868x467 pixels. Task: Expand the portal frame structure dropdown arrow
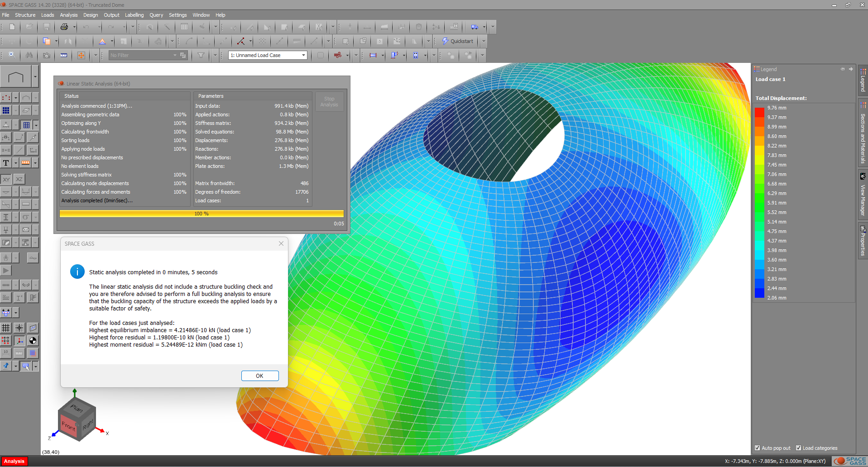tap(35, 77)
